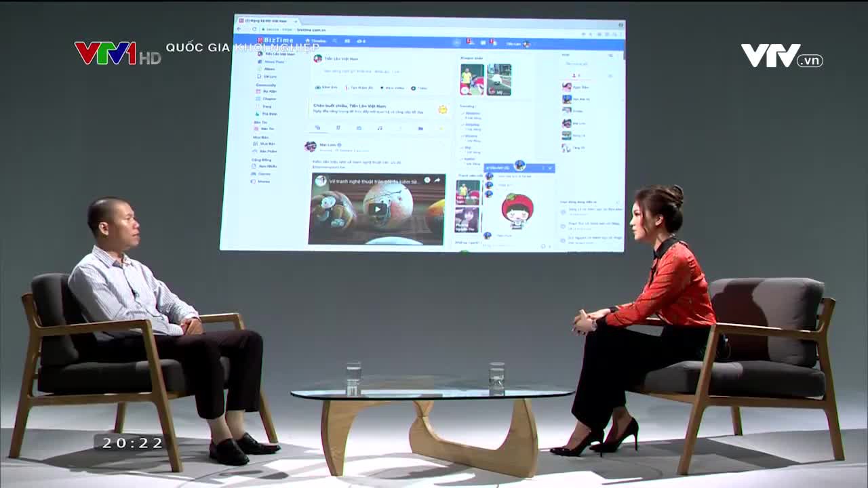Close the chat popup window

550,168
